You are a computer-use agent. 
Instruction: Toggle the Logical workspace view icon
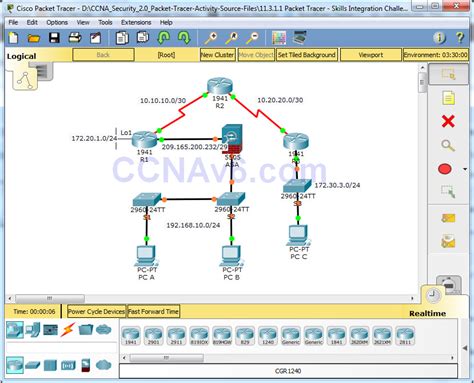pos(25,79)
